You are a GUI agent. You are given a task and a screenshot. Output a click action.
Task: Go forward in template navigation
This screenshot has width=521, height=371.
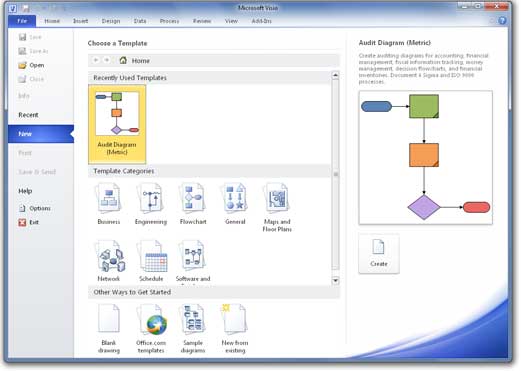107,60
